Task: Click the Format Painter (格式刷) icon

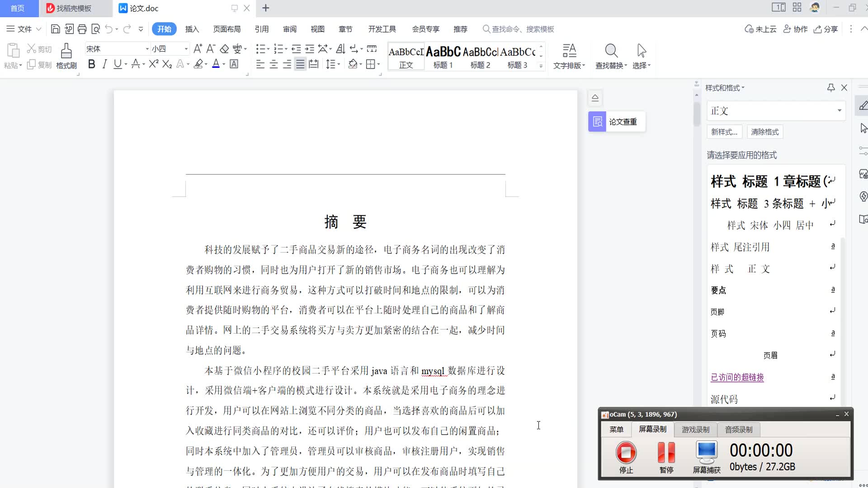Action: [66, 51]
